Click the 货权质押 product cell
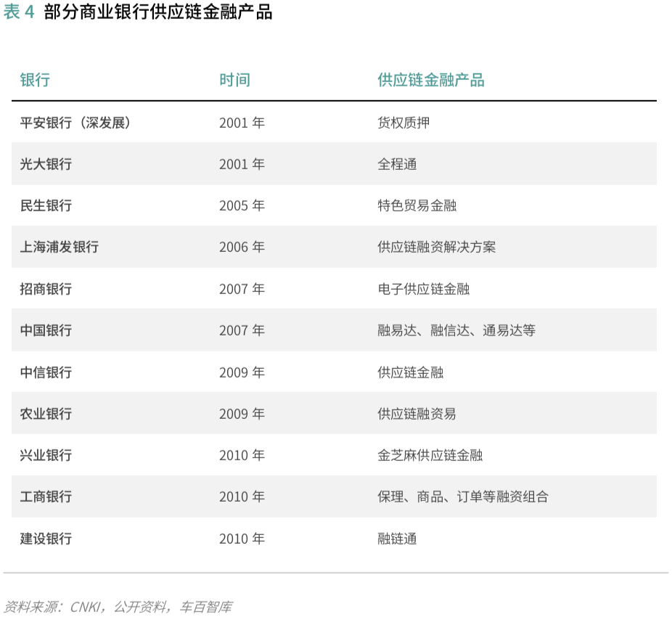The image size is (672, 617). (x=403, y=123)
